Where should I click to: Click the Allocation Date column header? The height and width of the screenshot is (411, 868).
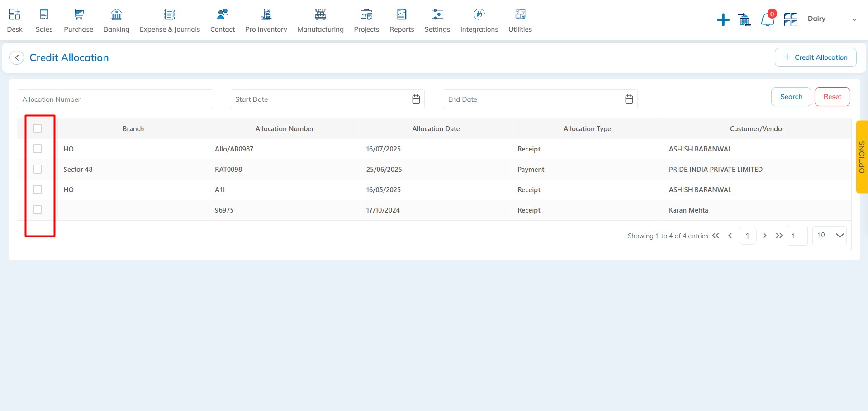pyautogui.click(x=436, y=129)
